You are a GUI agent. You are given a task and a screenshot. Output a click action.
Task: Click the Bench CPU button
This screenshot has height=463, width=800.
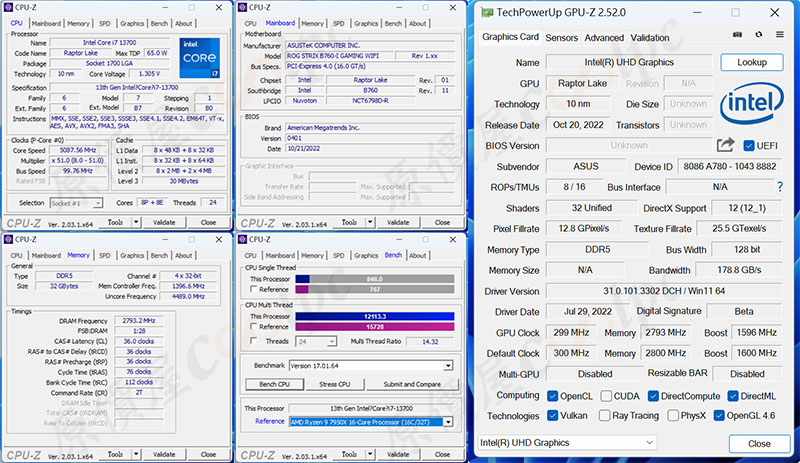[x=274, y=384]
